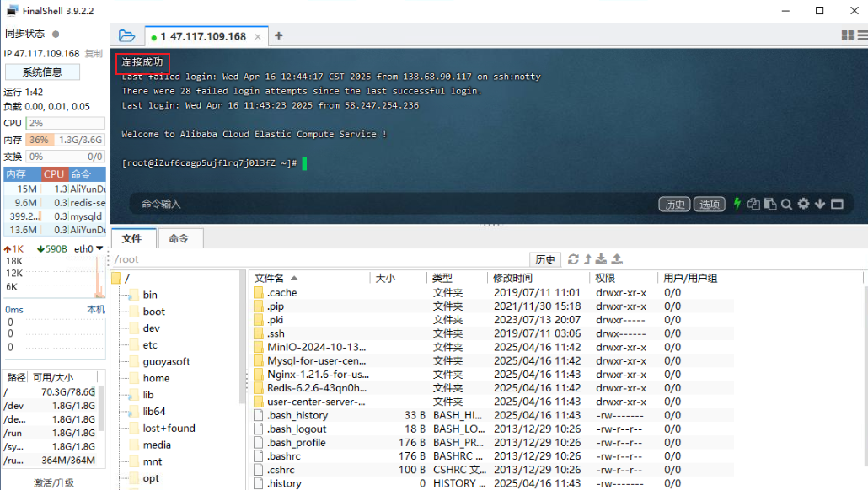This screenshot has width=868, height=490.
Task: Click the root / folder icon in tree
Action: [116, 278]
